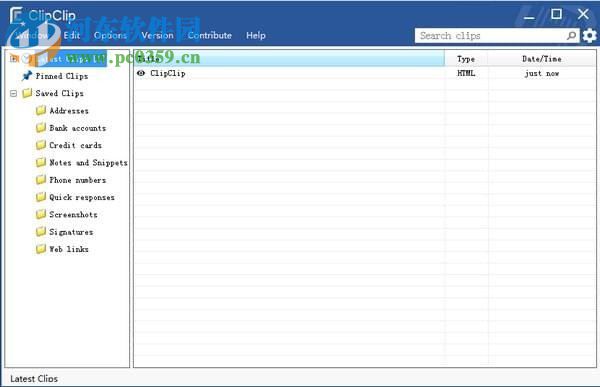Select the Notes and Snippets label
Image resolution: width=600 pixels, height=387 pixels.
(88, 163)
